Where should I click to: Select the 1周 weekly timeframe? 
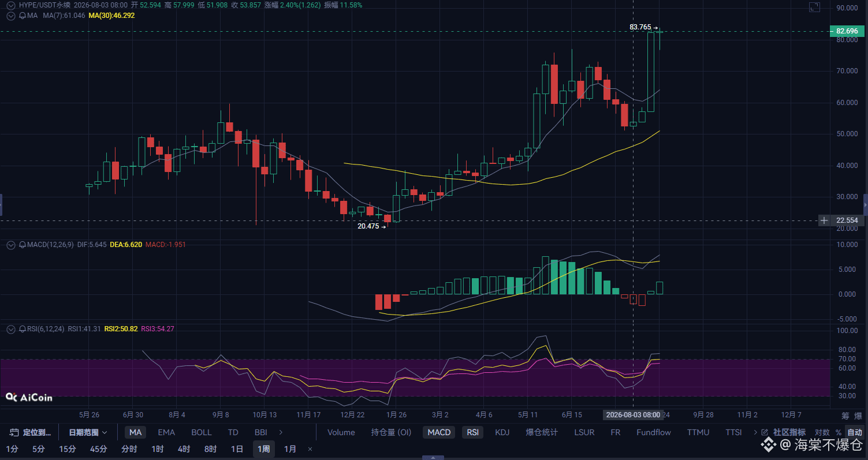(263, 449)
